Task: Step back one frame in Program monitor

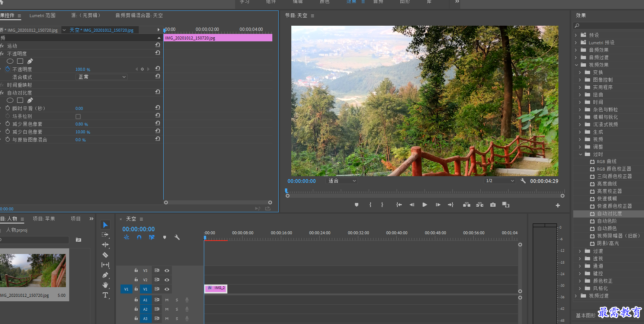Action: click(x=412, y=205)
